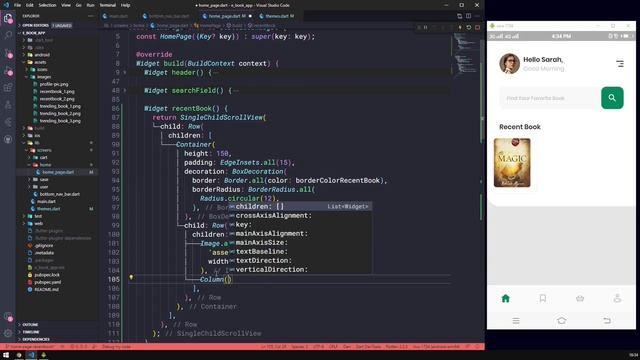Screen dimensions: 640x360
Task: Switch to the VS Code taskbar icon
Action: 31,355
